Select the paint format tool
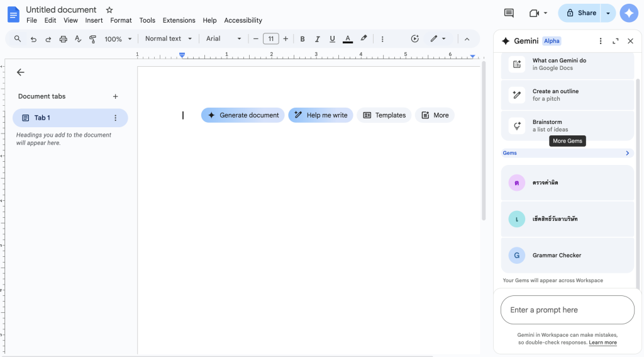This screenshot has width=644, height=357. [x=93, y=39]
